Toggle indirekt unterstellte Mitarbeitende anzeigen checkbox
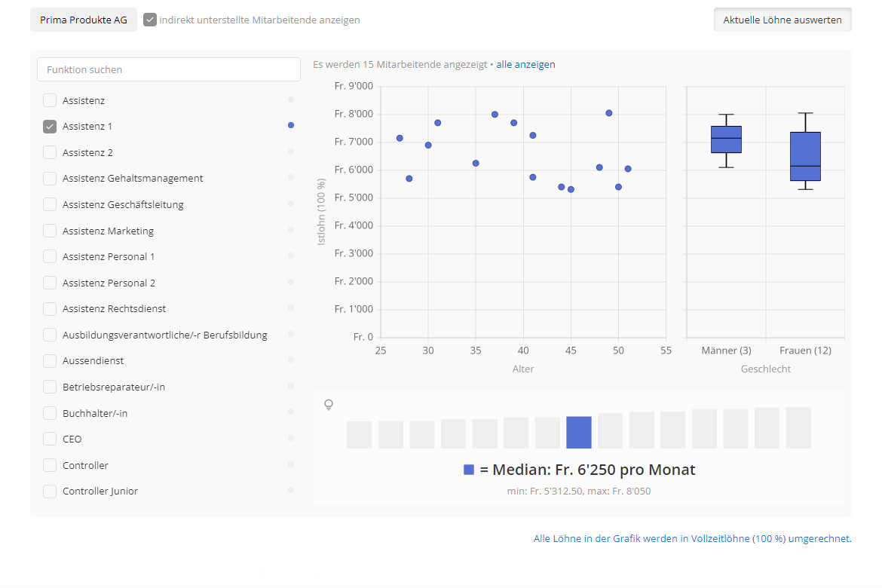The height and width of the screenshot is (588, 882). coord(150,20)
